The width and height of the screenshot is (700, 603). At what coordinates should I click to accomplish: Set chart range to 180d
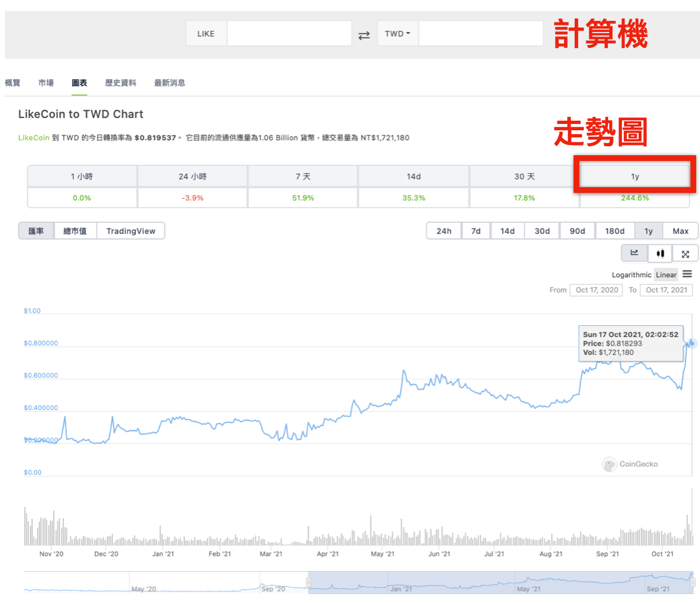tap(614, 231)
